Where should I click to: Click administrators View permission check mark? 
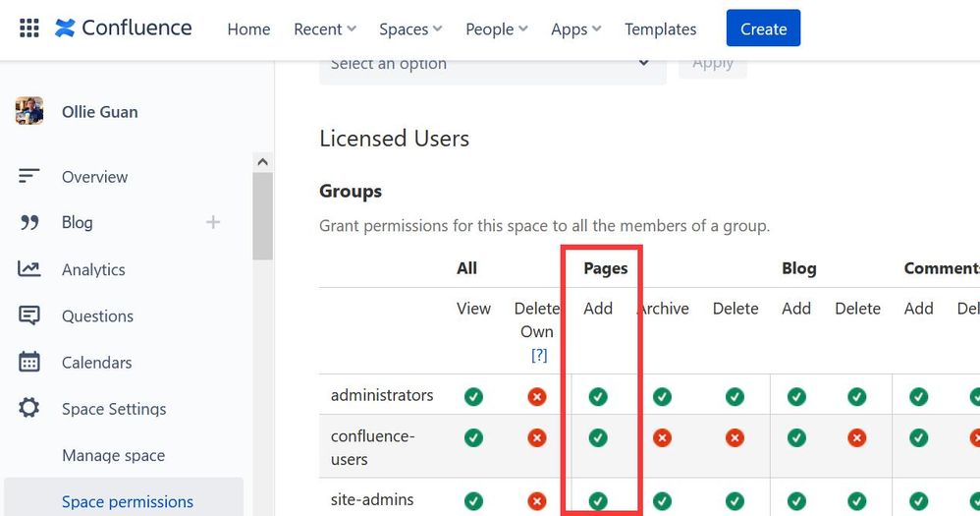click(x=473, y=396)
